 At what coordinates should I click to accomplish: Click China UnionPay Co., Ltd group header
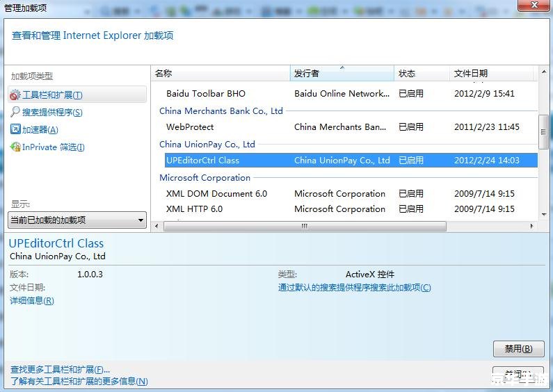coord(207,145)
